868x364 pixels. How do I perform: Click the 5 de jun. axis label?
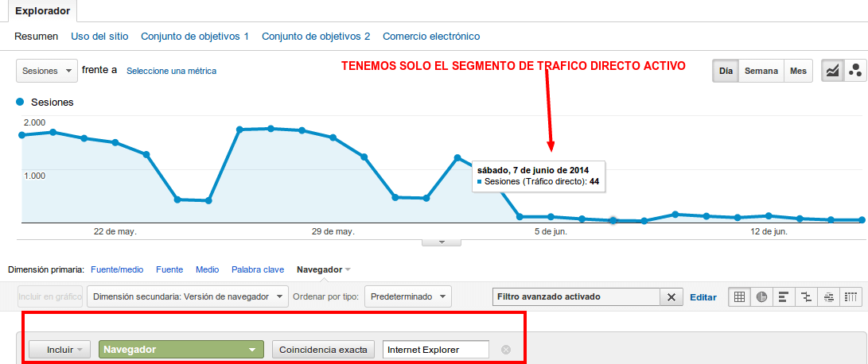coord(551,232)
